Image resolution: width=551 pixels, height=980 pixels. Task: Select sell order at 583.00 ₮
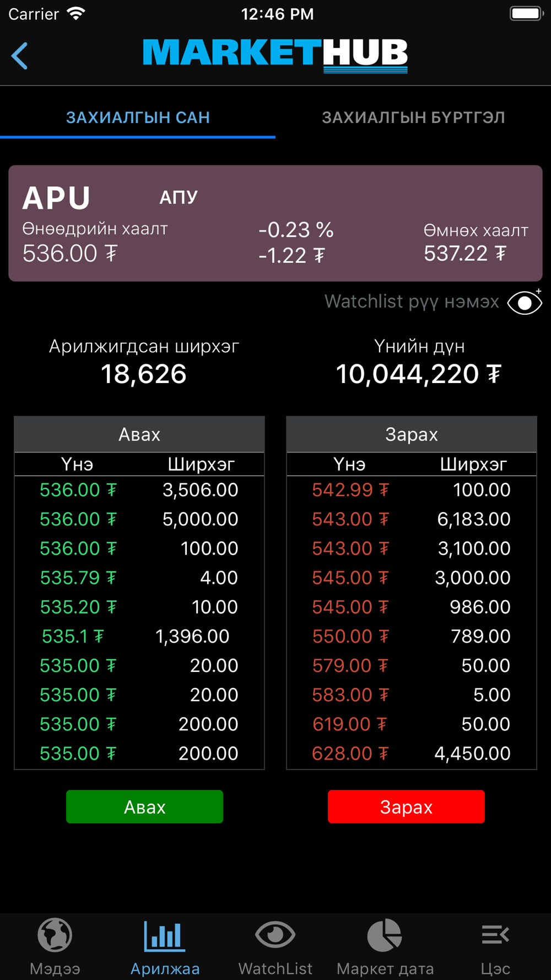412,694
